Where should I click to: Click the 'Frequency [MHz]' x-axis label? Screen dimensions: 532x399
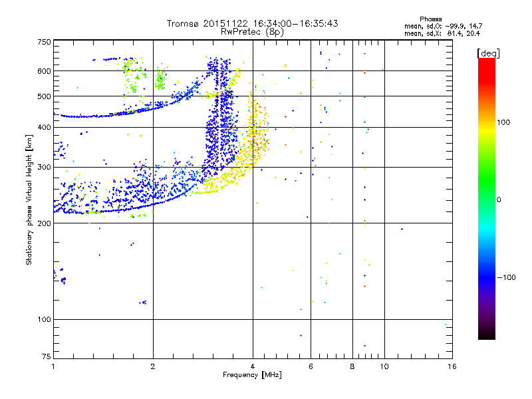click(252, 375)
